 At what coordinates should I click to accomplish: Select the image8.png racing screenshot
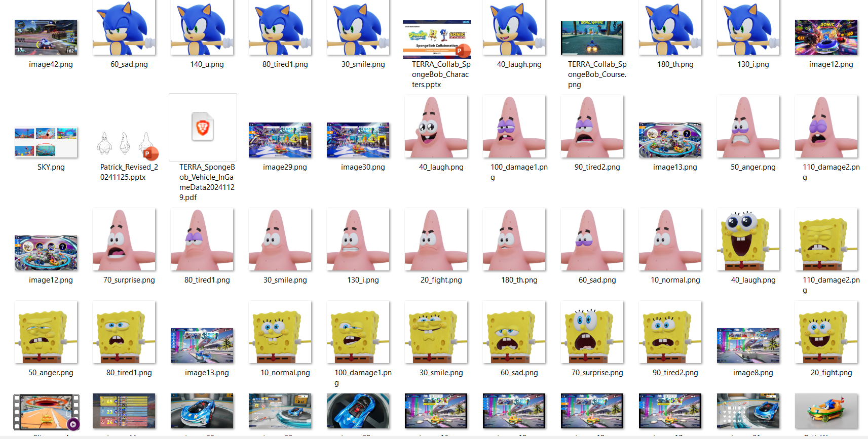[x=748, y=346]
